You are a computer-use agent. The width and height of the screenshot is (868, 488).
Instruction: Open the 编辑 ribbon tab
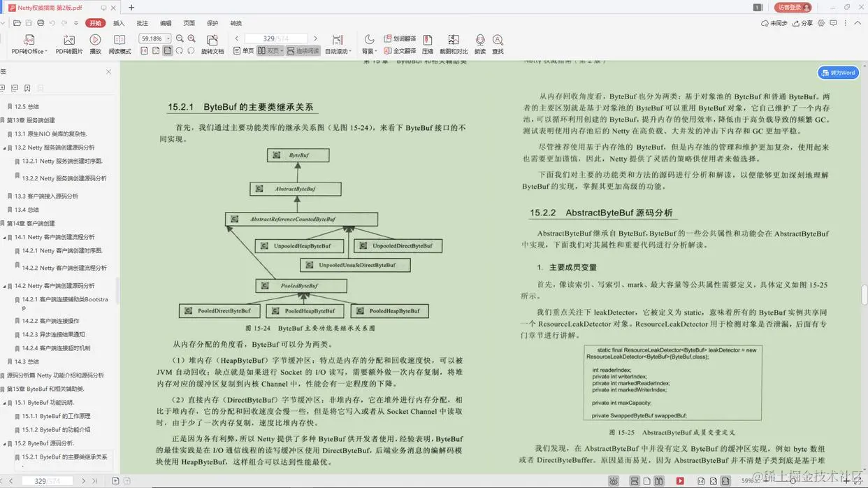click(166, 23)
